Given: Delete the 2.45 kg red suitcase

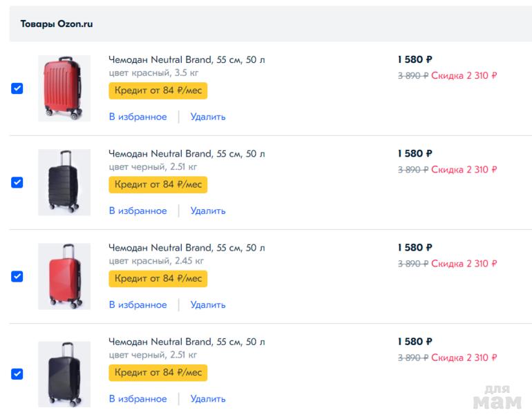Looking at the screenshot, I should click(x=208, y=304).
